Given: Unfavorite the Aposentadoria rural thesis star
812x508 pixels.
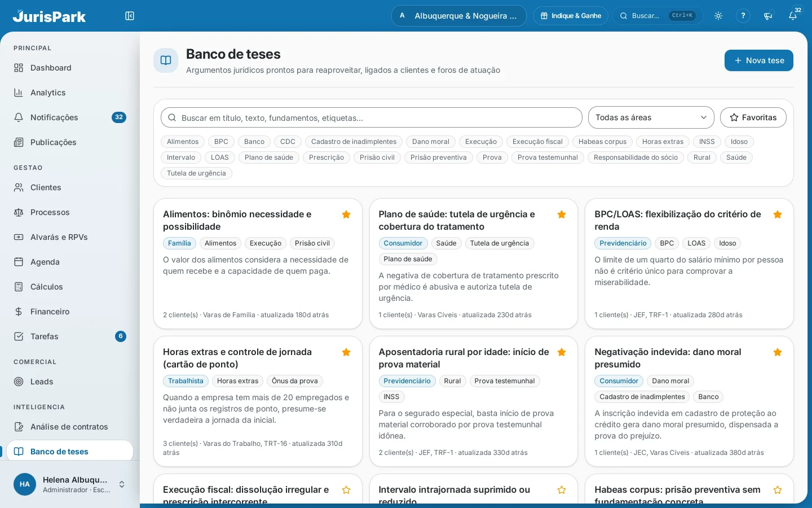Looking at the screenshot, I should (x=562, y=352).
